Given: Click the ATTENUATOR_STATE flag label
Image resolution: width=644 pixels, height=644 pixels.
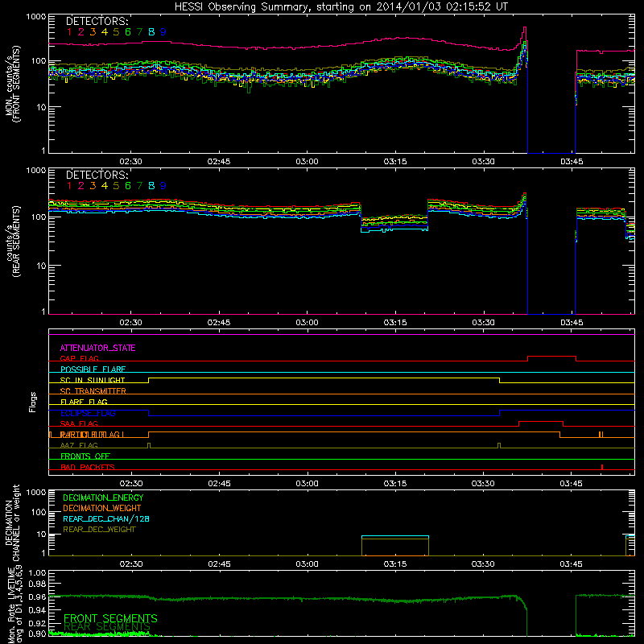Looking at the screenshot, I should [97, 348].
